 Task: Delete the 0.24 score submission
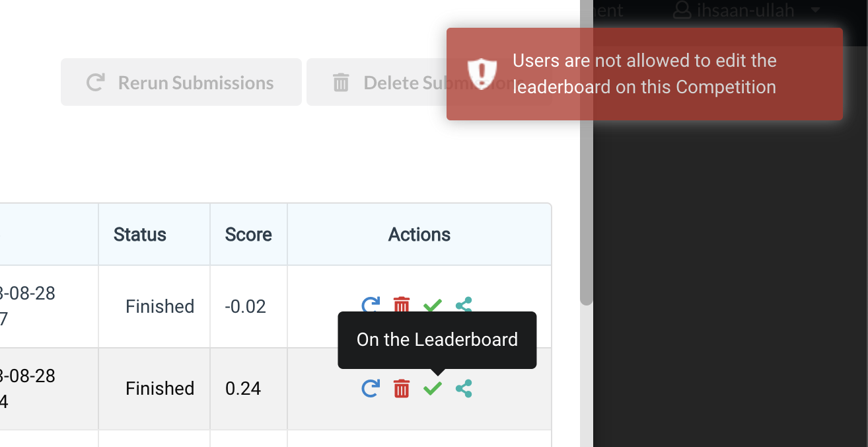402,389
